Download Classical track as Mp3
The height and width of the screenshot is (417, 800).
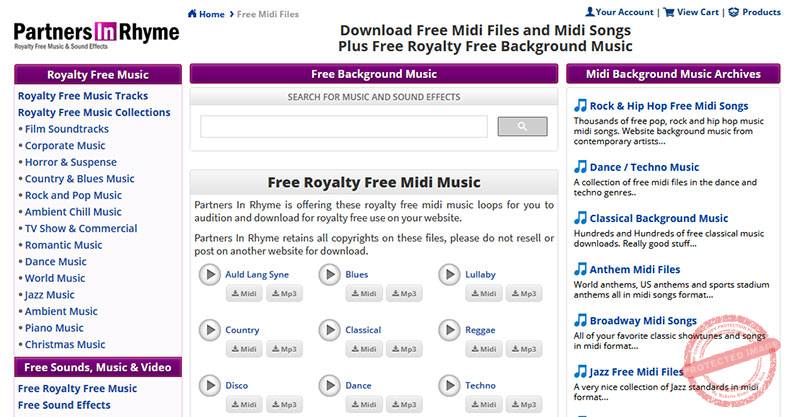403,349
